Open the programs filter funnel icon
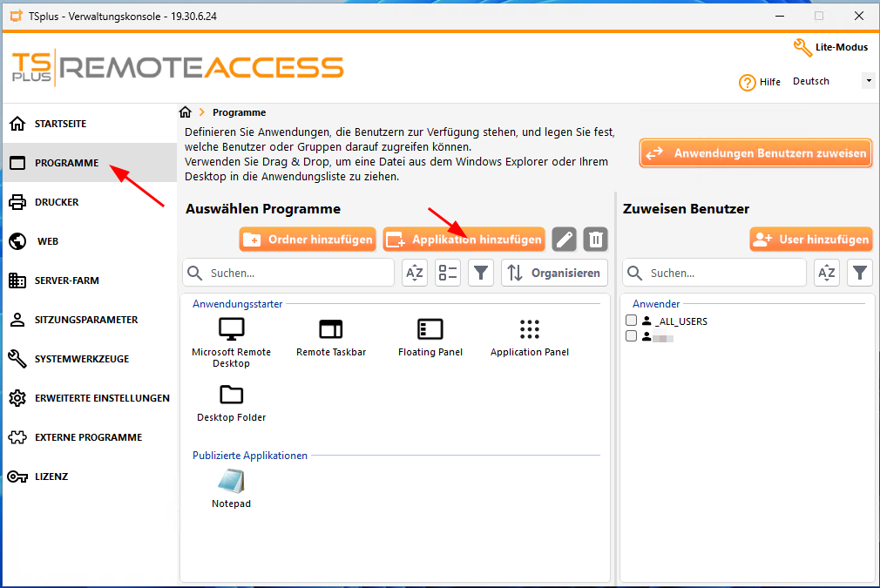The height and width of the screenshot is (588, 880). [x=481, y=273]
